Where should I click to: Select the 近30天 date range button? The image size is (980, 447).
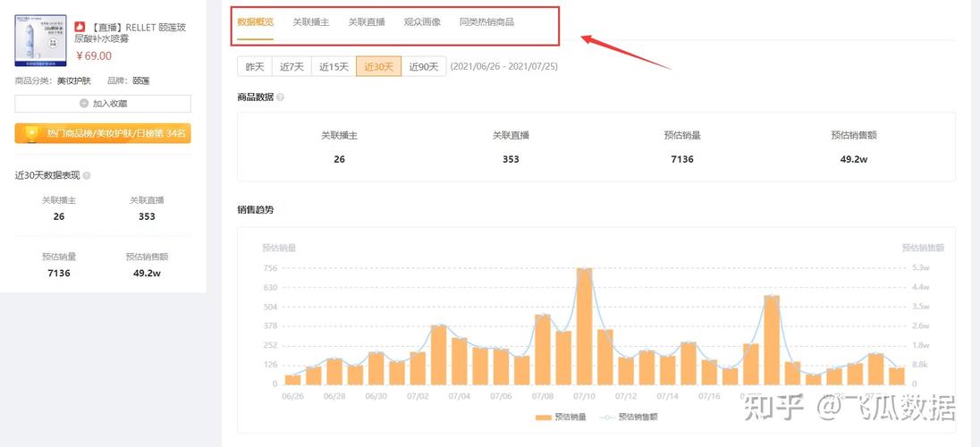click(379, 66)
